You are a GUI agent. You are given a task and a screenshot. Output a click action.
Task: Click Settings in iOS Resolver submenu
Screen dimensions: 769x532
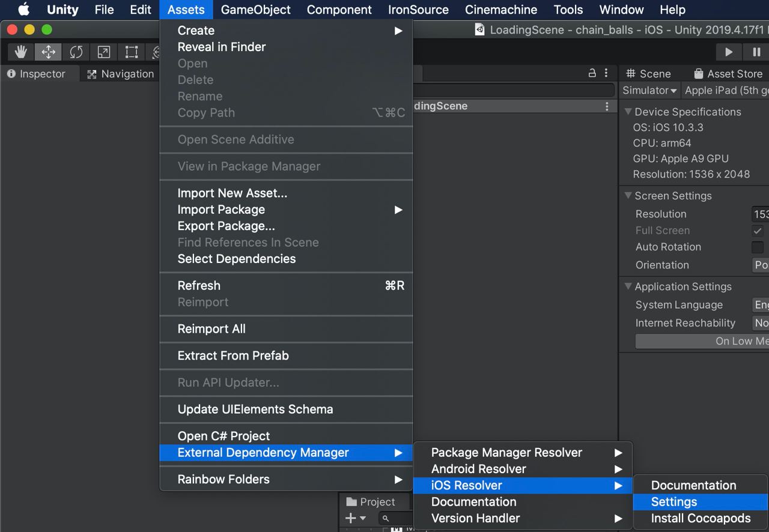tap(701, 502)
